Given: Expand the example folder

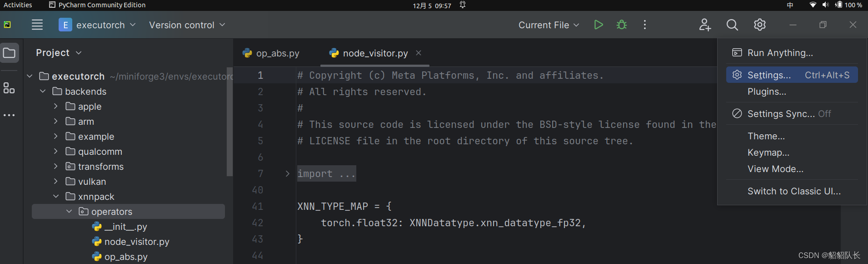Looking at the screenshot, I should [x=56, y=136].
